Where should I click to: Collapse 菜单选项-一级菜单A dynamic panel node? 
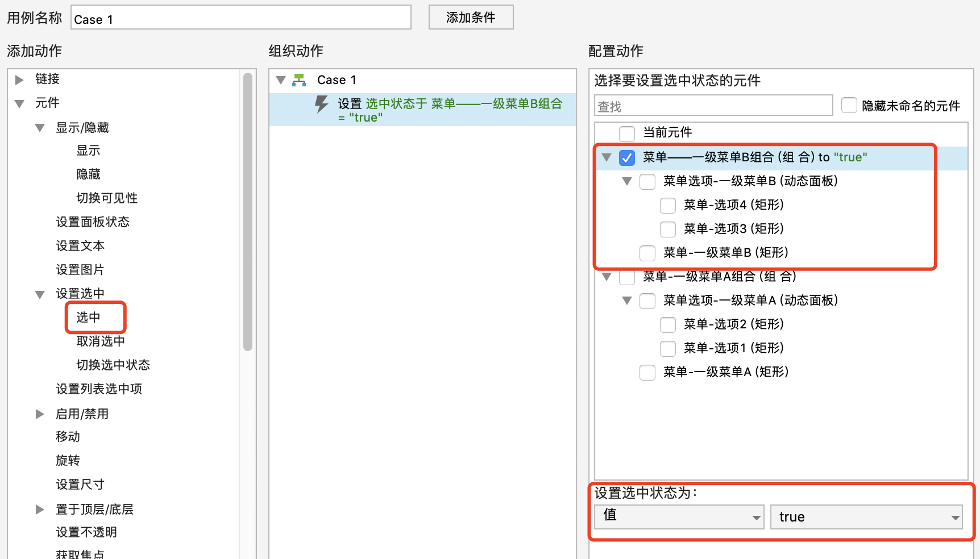[x=627, y=301]
